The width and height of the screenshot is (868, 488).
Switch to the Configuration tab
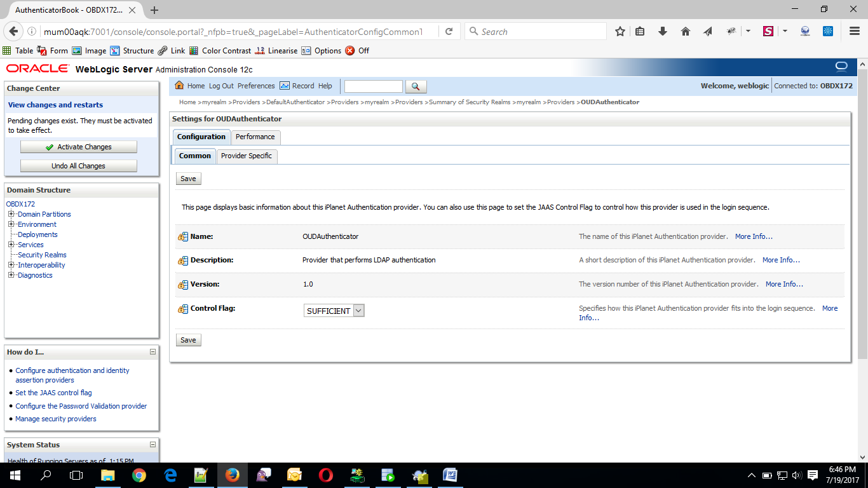[x=201, y=137]
